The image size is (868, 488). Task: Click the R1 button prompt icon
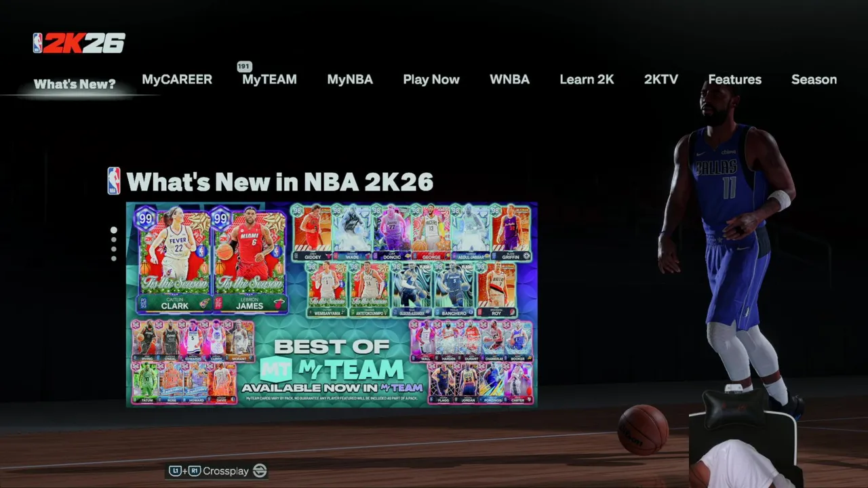coord(195,470)
